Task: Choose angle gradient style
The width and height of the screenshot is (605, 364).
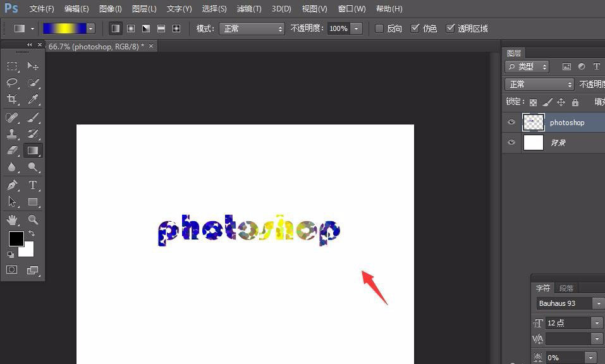Action: coord(146,28)
